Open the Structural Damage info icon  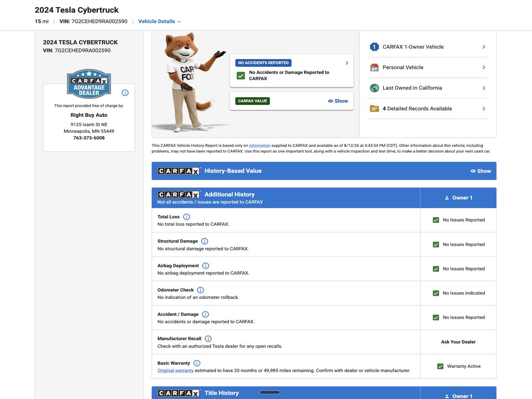204,241
